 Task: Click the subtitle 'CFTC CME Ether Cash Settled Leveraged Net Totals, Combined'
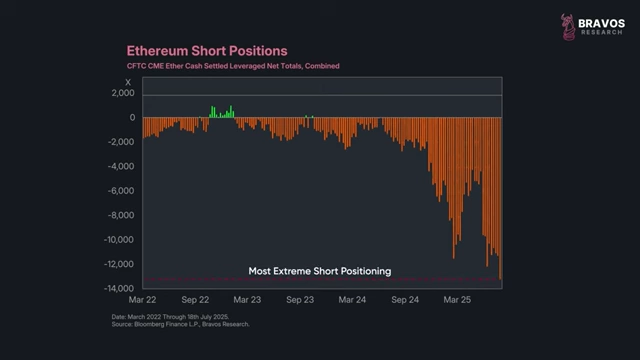[233, 66]
